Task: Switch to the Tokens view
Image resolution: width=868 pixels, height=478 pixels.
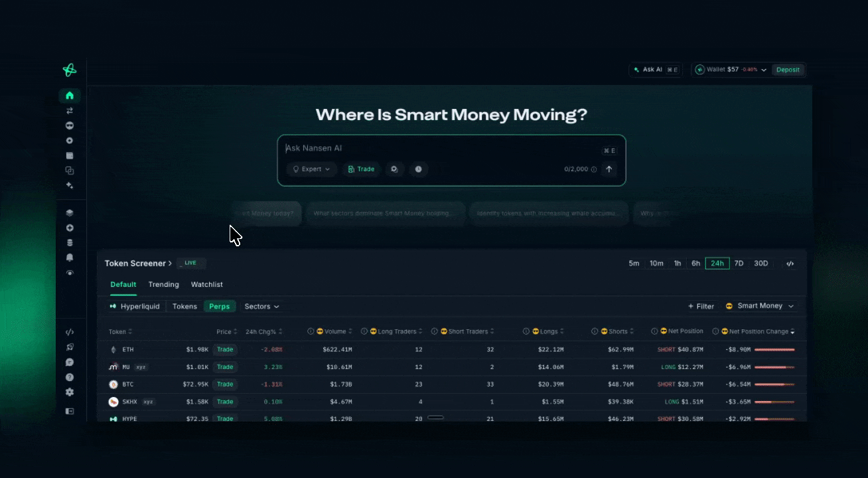Action: pos(184,307)
